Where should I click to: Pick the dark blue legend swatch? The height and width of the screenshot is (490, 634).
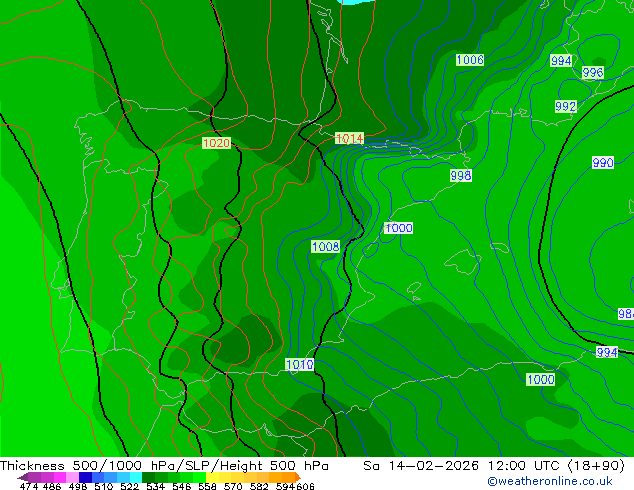point(85,477)
